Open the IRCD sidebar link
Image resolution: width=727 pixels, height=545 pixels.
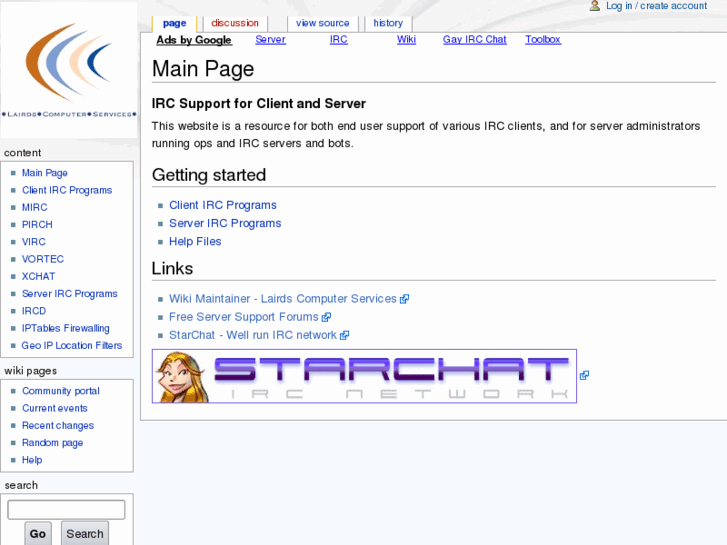pos(34,311)
